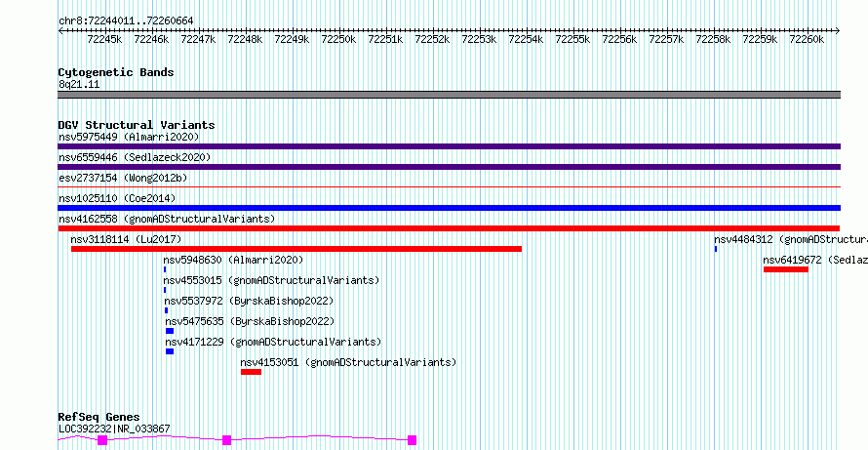This screenshot has width=868, height=450.
Task: Select the rightmost magenta exon of LOC392232
Action: coord(412,440)
